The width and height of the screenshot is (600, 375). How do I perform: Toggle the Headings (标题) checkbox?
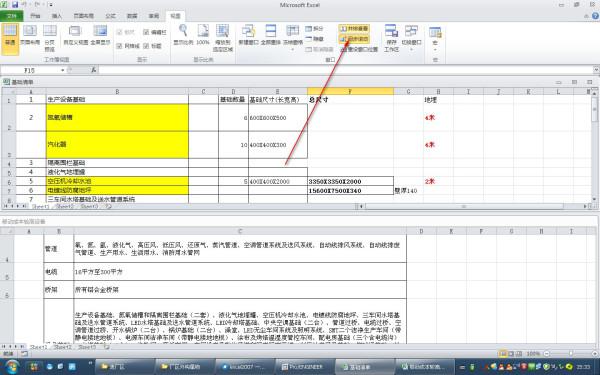click(152, 46)
